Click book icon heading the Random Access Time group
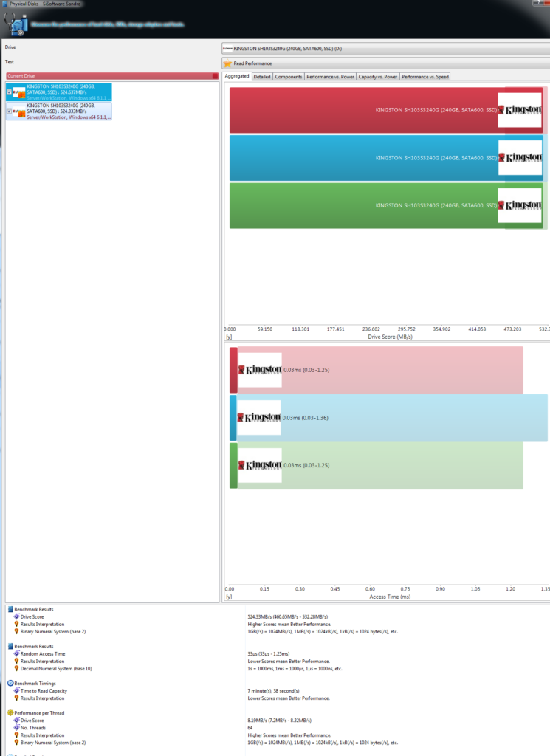550x756 pixels. coord(10,646)
